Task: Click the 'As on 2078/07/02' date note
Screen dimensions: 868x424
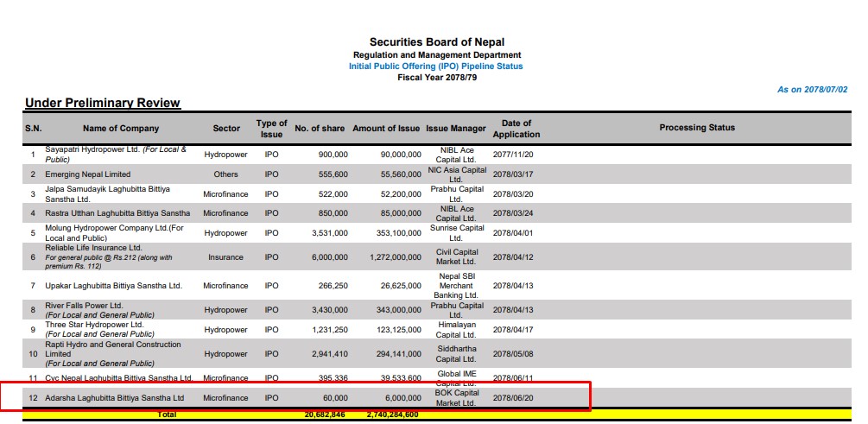Action: pyautogui.click(x=812, y=90)
